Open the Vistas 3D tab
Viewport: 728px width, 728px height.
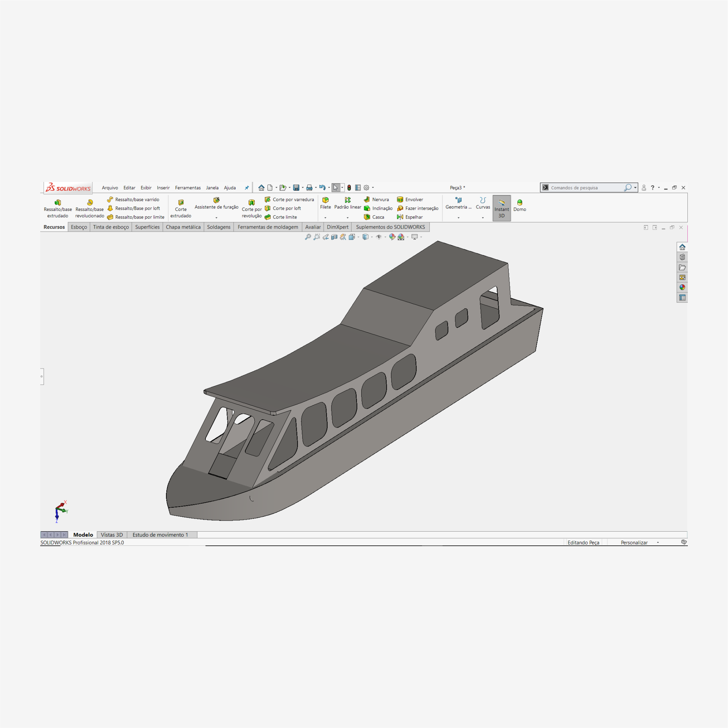pos(112,535)
